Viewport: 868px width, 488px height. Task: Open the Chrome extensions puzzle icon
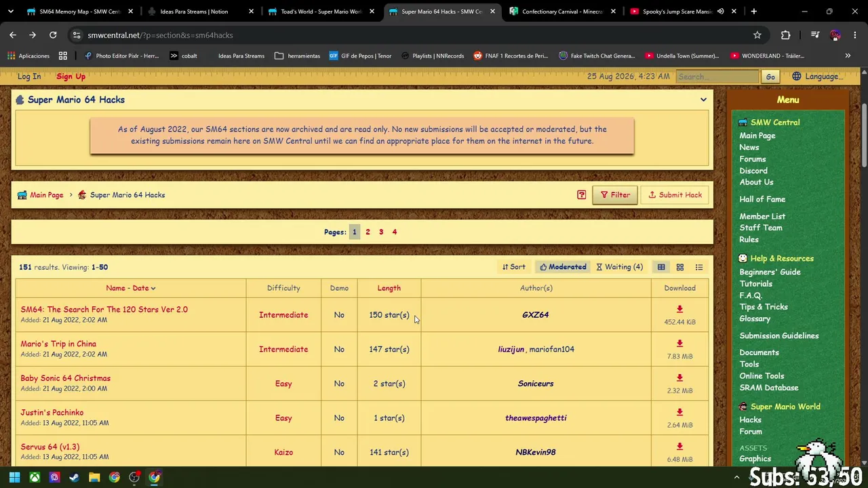[x=786, y=35]
